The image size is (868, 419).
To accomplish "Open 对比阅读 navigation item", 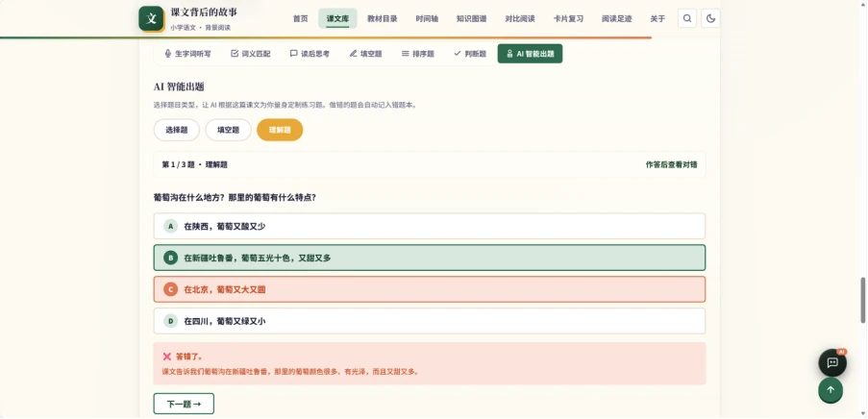I will click(520, 19).
